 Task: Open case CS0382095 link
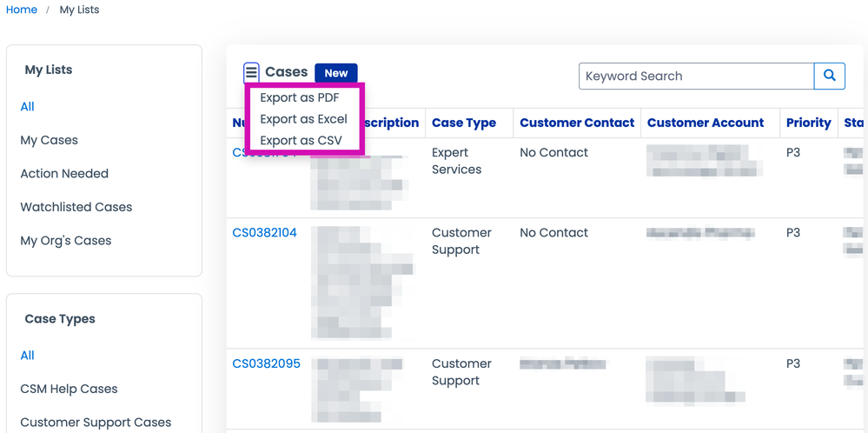266,363
